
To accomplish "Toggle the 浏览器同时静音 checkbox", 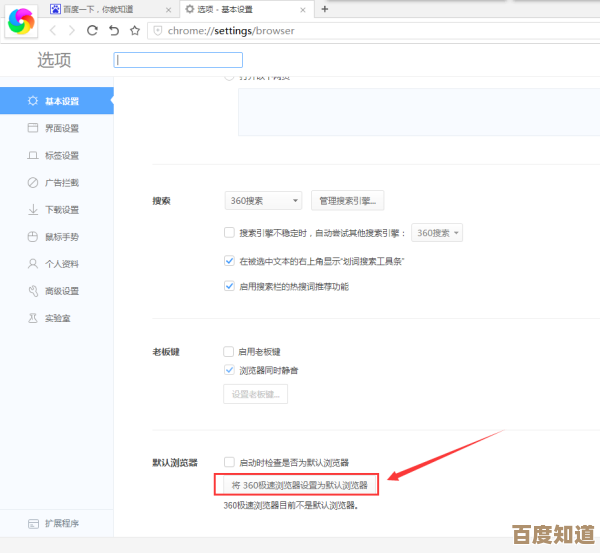I will (229, 370).
